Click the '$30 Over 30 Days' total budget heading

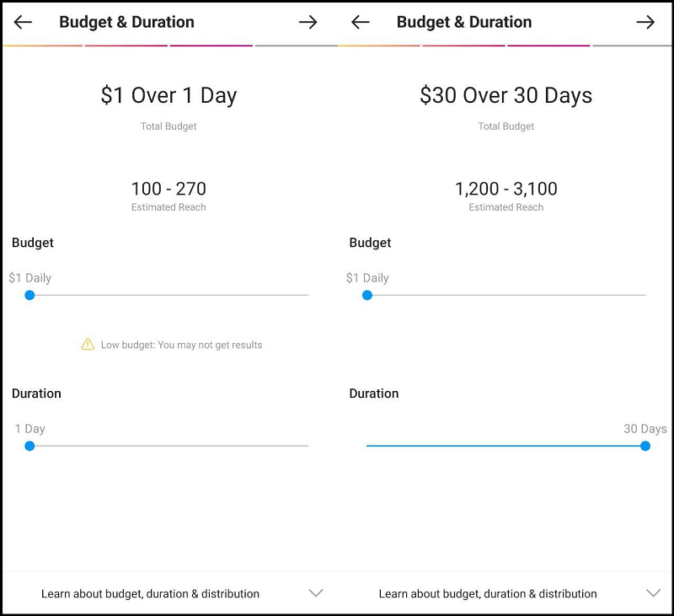click(x=505, y=95)
